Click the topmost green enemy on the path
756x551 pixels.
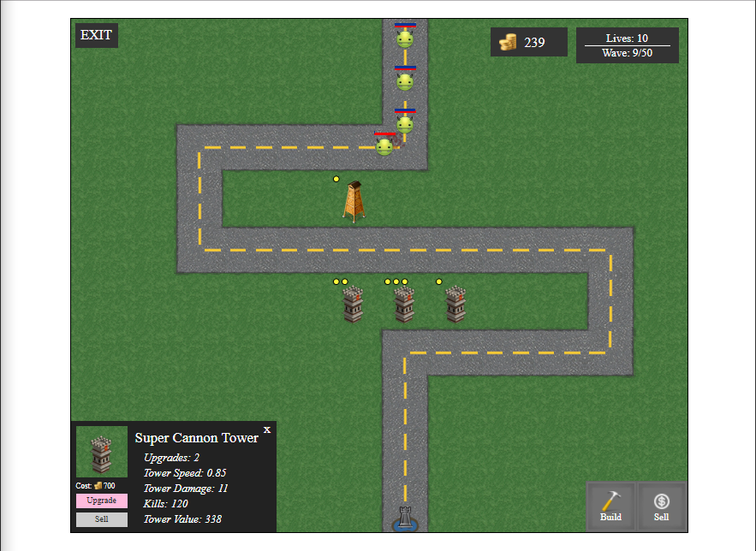405,39
